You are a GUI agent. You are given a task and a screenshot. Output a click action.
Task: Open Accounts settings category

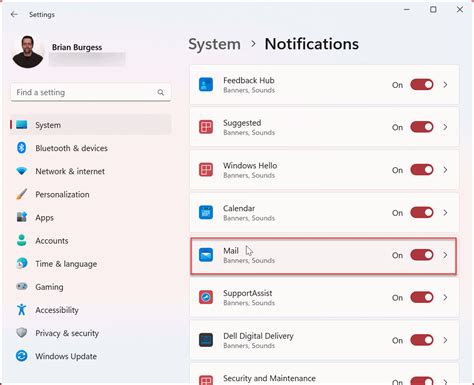click(x=91, y=241)
